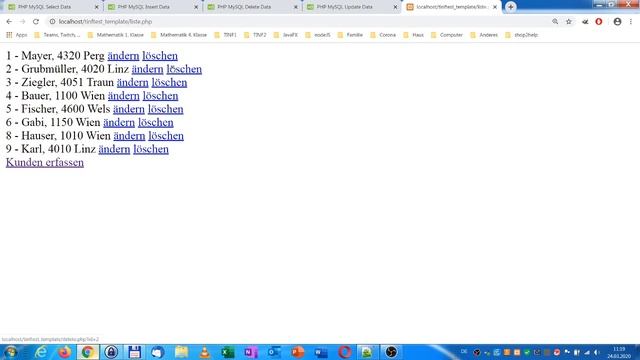Screen dimensions: 640x360
Task: Close the PHP MySQL Update Data tab
Action: (395, 7)
